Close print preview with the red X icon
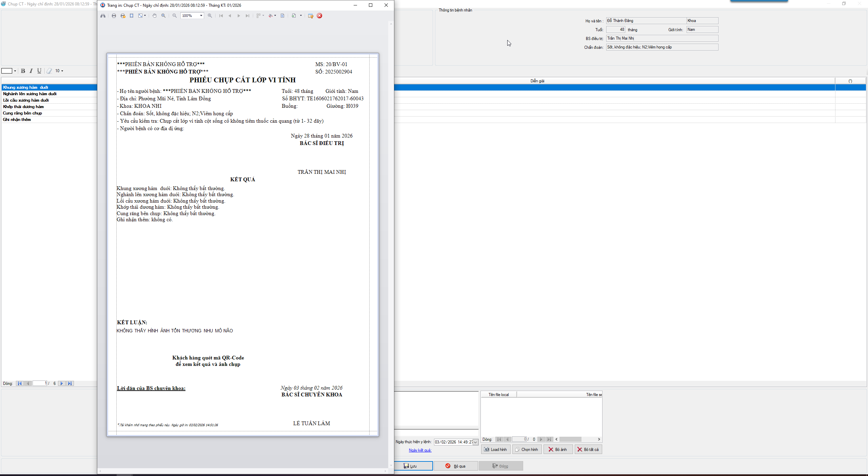The width and height of the screenshot is (868, 476). (319, 16)
